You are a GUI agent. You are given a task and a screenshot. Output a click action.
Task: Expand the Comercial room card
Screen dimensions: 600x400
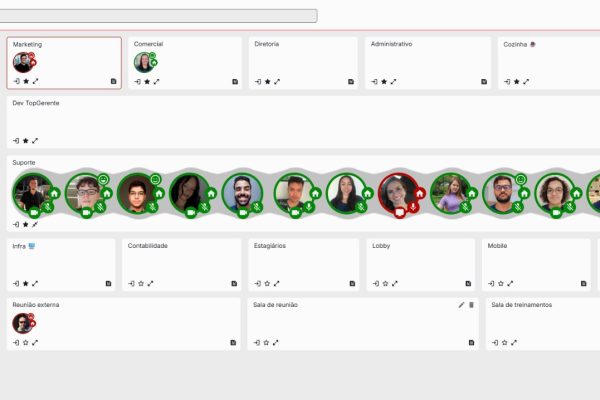tap(156, 82)
